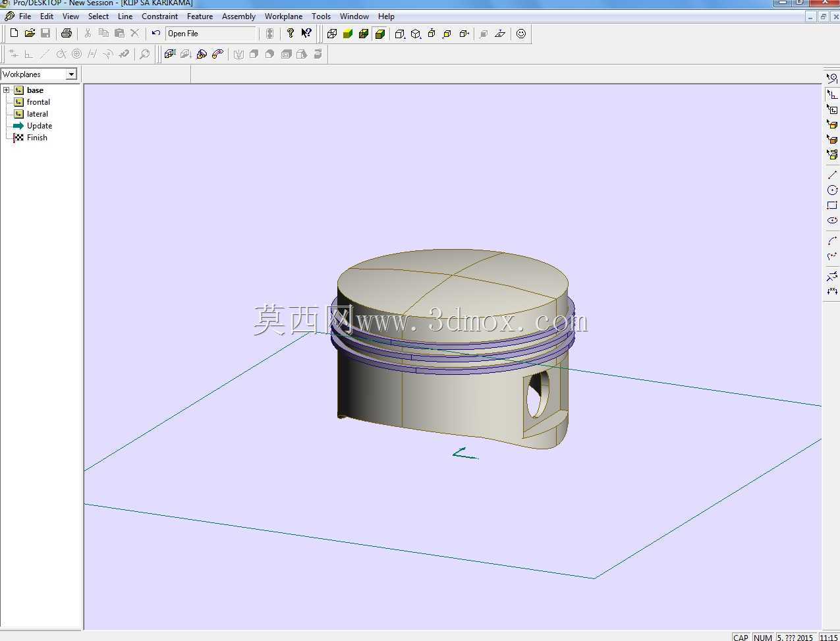Click the New file icon
Image resolution: width=840 pixels, height=641 pixels.
pos(14,33)
